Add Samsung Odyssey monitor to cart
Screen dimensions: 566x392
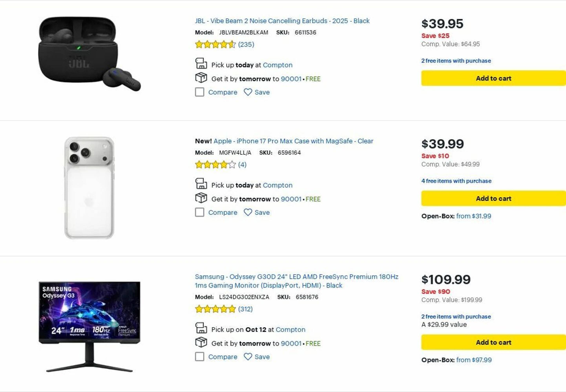pos(493,342)
